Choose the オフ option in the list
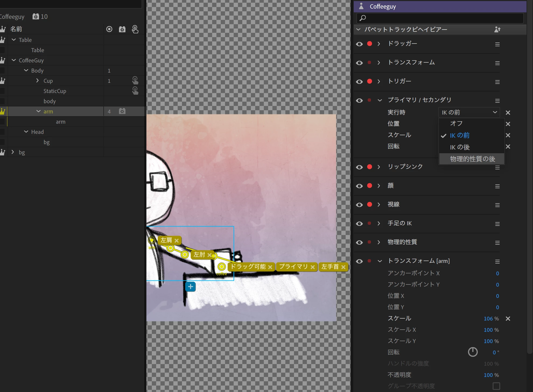 456,123
